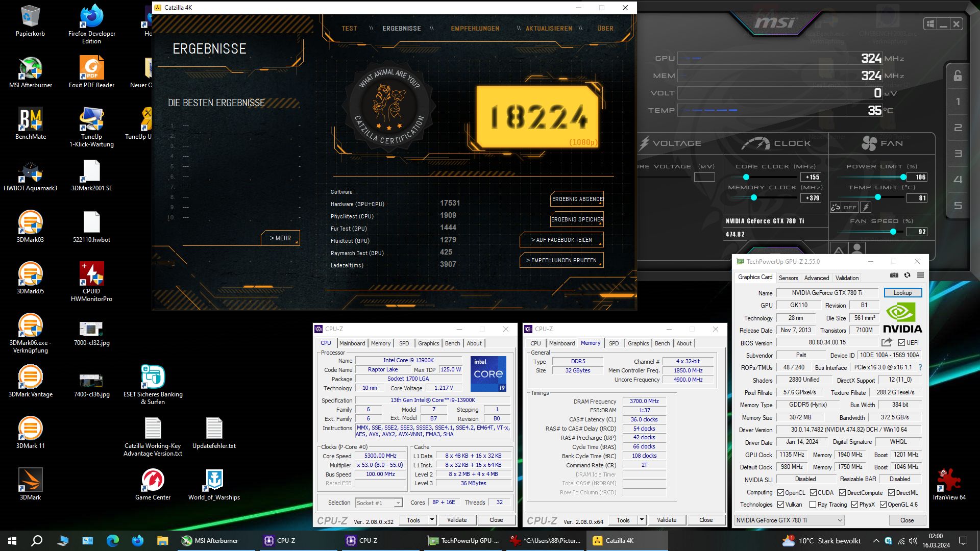Open the MSI Afterburner desktop icon
This screenshot has width=980, height=551.
coord(31,73)
